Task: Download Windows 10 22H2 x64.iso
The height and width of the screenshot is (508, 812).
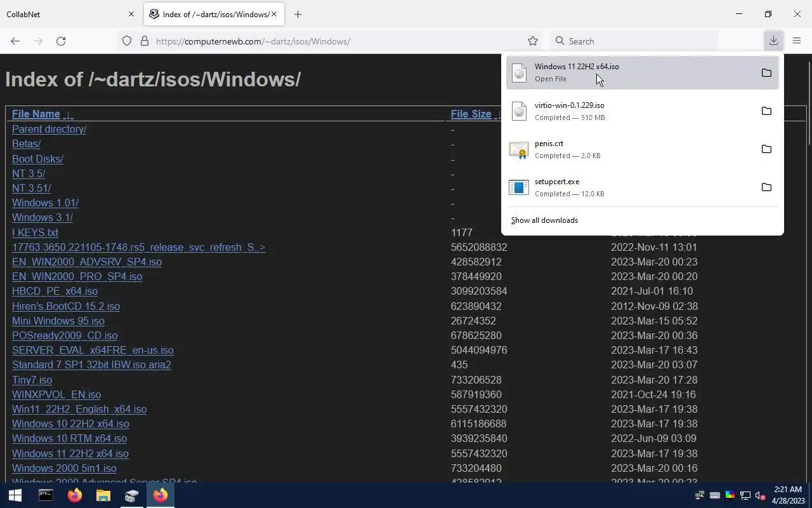Action: 70,424
